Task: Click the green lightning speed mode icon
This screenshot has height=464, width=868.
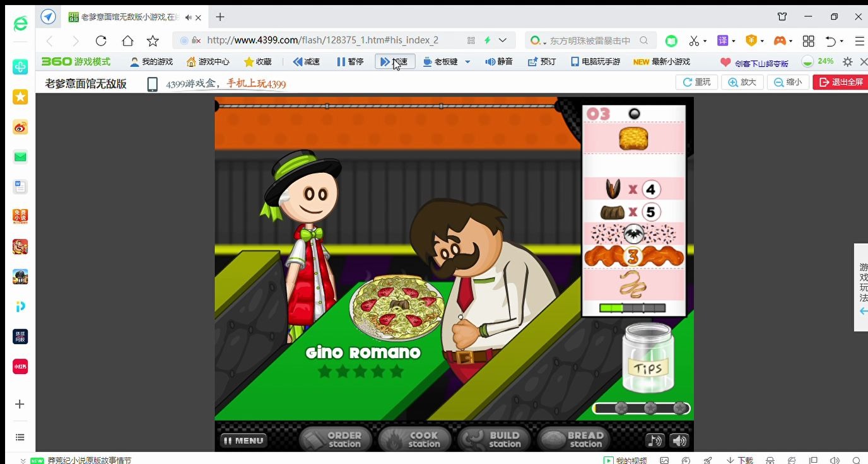Action: tap(487, 40)
